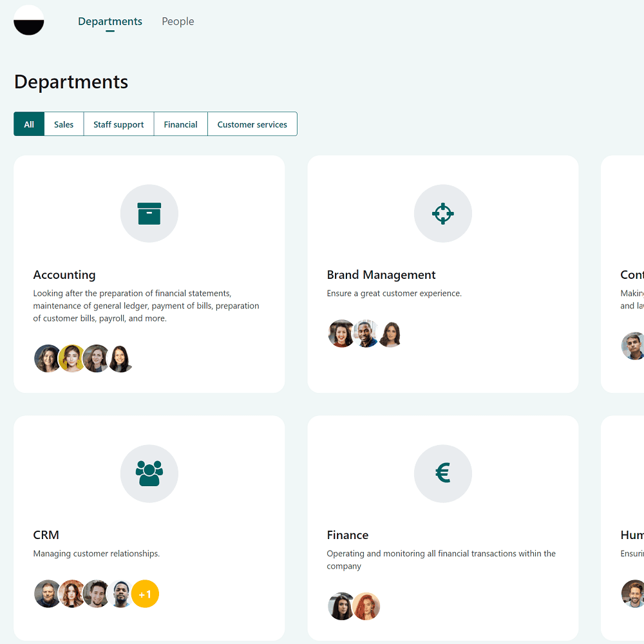Screen dimensions: 644x644
Task: Filter by Financial departments
Action: 180,124
